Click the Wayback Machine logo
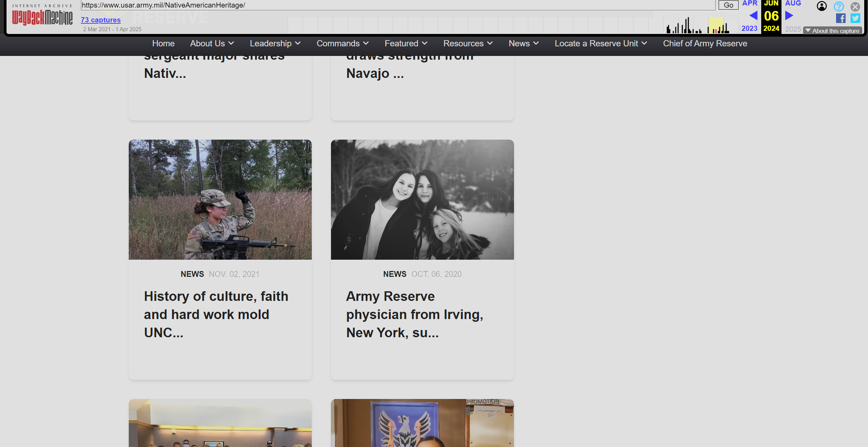The width and height of the screenshot is (868, 447). click(42, 17)
